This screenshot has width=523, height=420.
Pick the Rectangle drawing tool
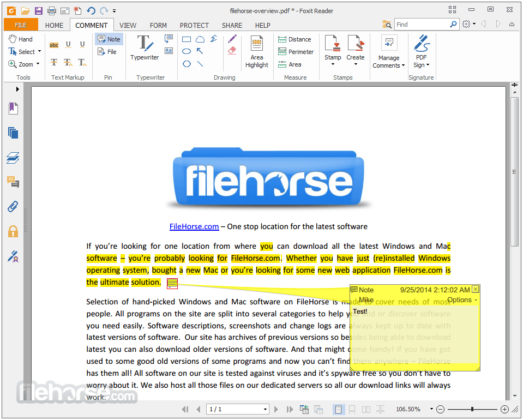coord(187,39)
